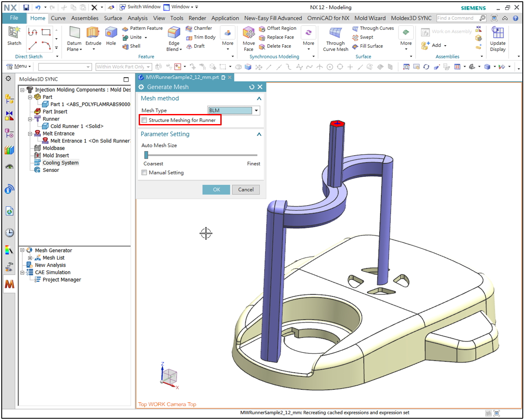Viewport: 524px width, 420px height.
Task: Collapse the Parameter Setting section
Action: (259, 134)
